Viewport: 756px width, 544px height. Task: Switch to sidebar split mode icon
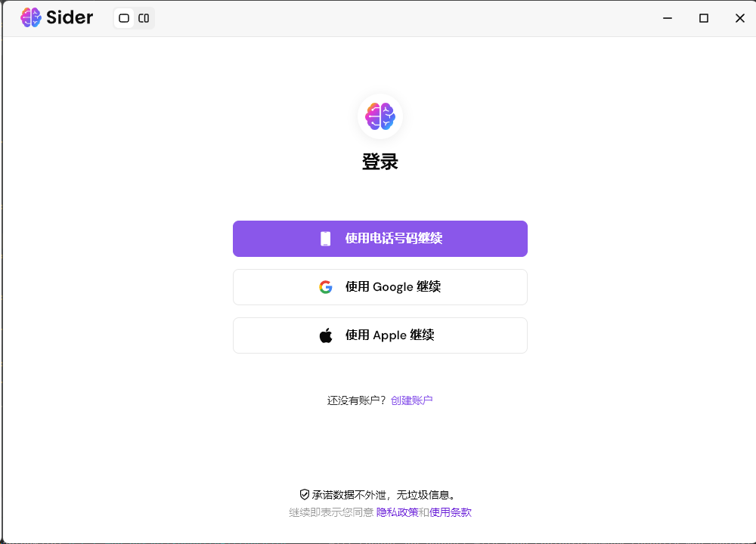click(144, 18)
